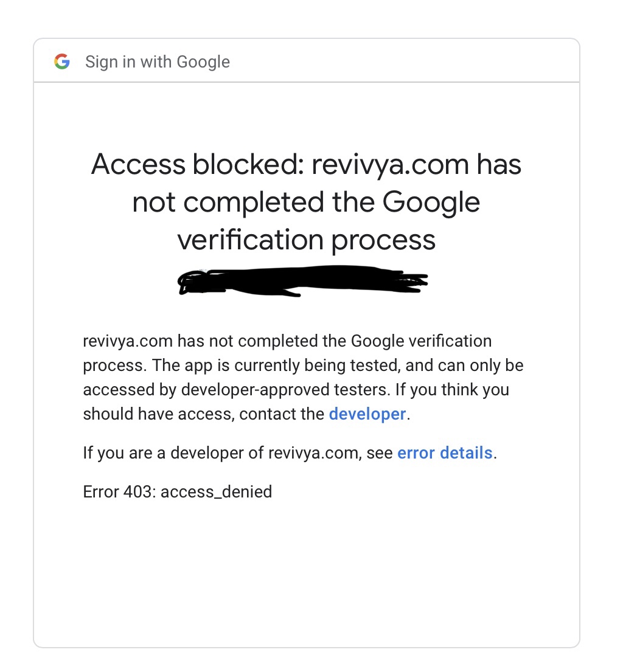The width and height of the screenshot is (623, 672).
Task: Open the error details link
Action: 445,453
